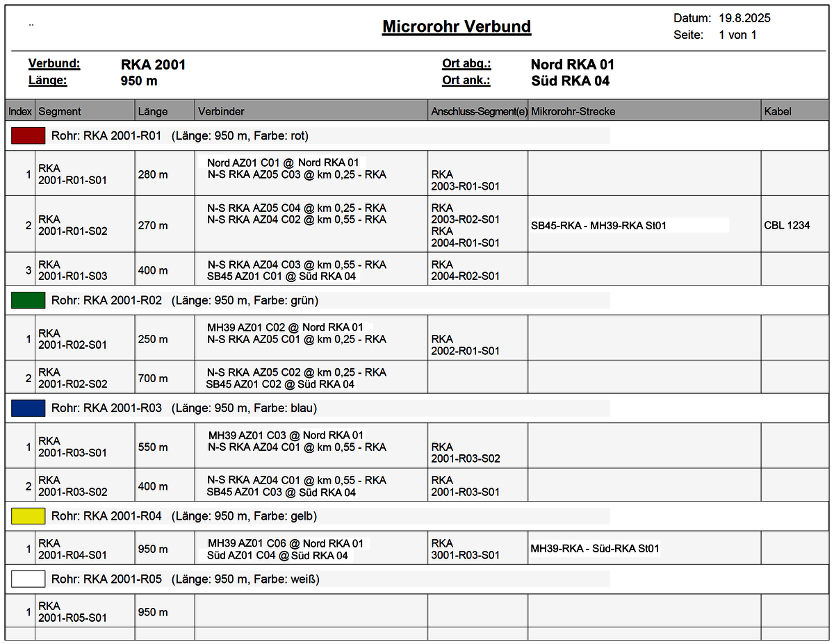Click the yellow color swatch for RKA 2001-R04
Image resolution: width=834 pixels, height=644 pixels.
[x=28, y=516]
